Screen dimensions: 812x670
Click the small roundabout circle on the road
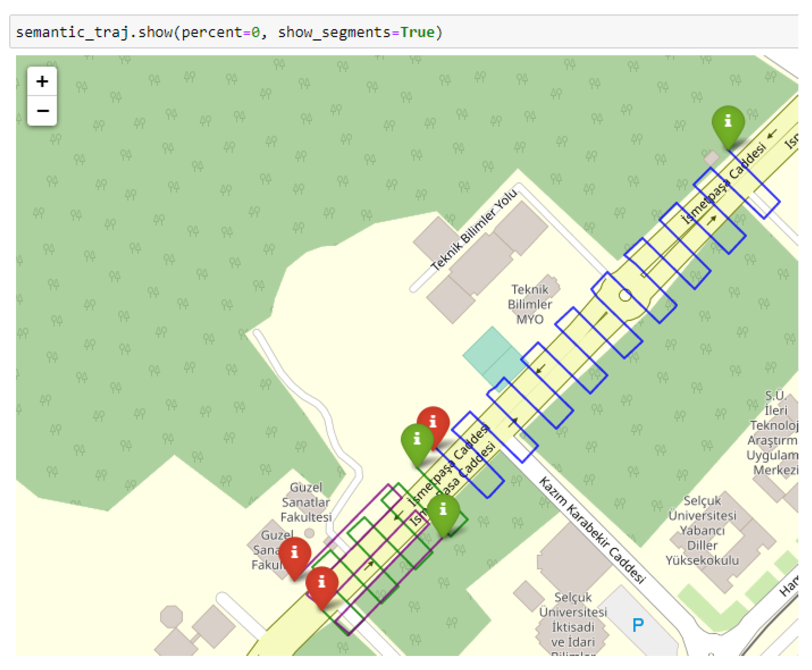624,296
